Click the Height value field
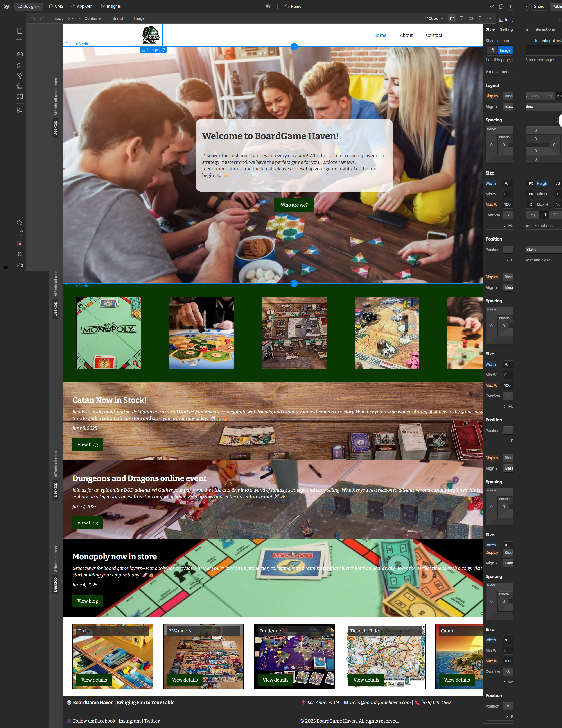 tap(558, 184)
